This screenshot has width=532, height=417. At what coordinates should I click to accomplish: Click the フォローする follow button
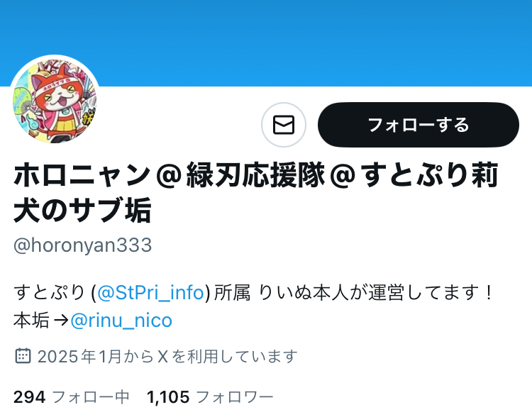[x=419, y=125]
